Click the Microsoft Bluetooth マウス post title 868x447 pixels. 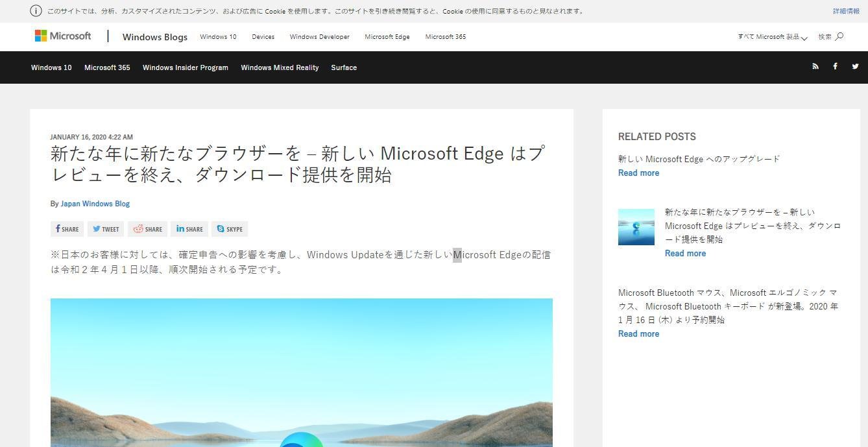728,306
